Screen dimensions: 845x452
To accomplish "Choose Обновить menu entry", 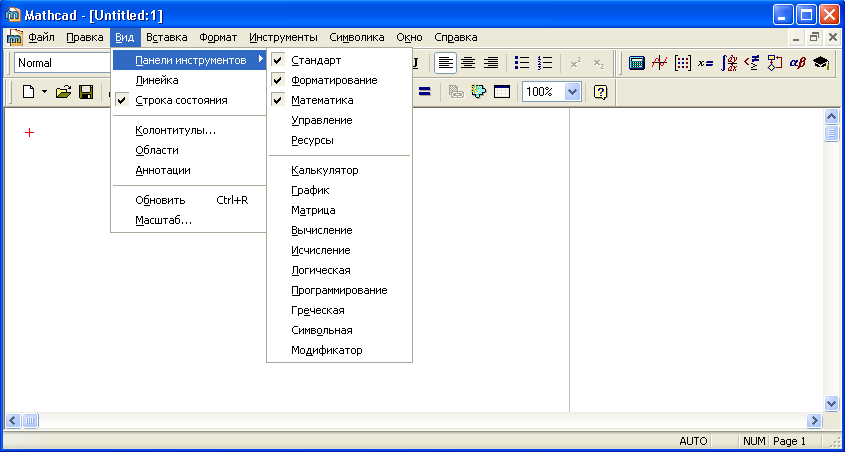I will pyautogui.click(x=190, y=200).
